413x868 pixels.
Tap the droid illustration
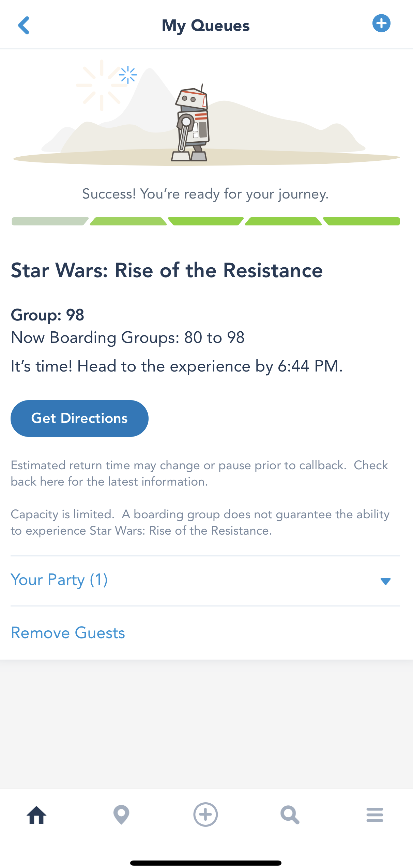pos(192,123)
